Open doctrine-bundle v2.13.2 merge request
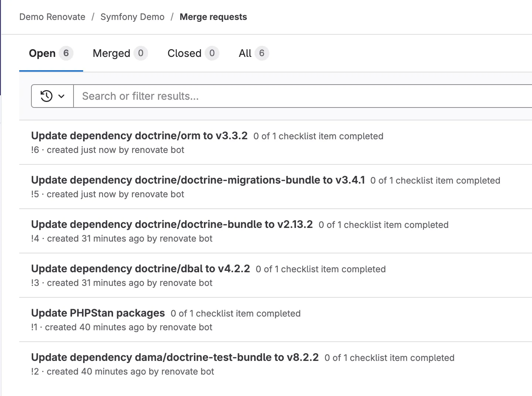 tap(172, 224)
